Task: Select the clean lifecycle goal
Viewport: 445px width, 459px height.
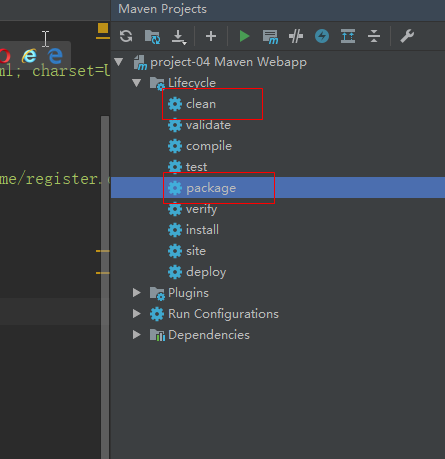Action: point(201,104)
